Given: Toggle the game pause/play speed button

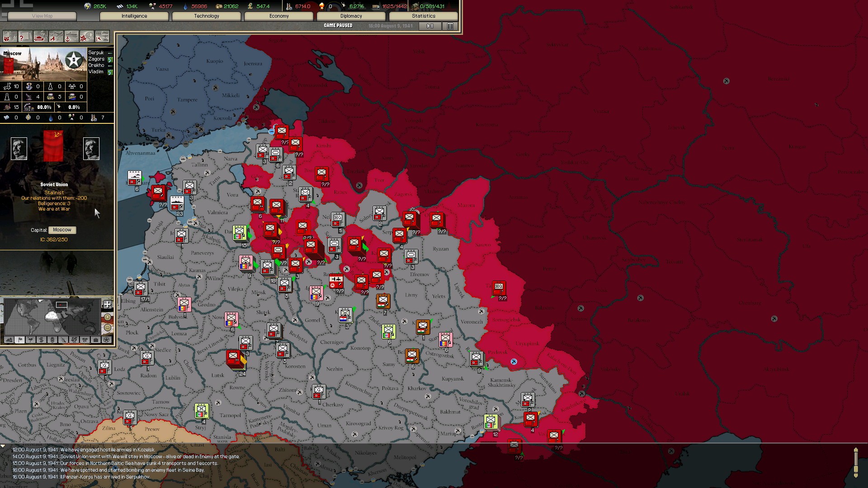Looking at the screenshot, I should [430, 26].
